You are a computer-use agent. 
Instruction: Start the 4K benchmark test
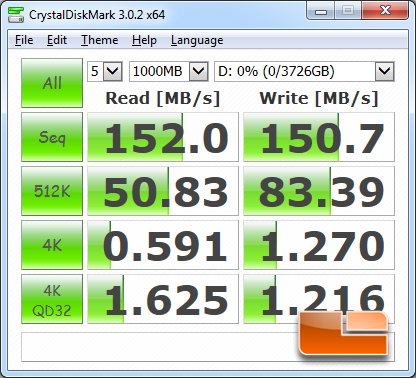(x=52, y=245)
